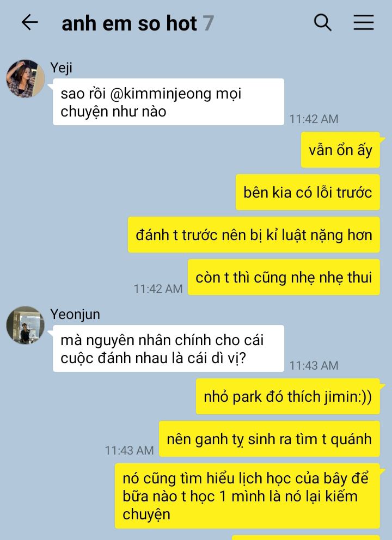Viewport: 392px width, 540px height.
Task: Tap the 'còn t thì cũng nhẹ nhẹ thui' bubble
Action: 284,277
